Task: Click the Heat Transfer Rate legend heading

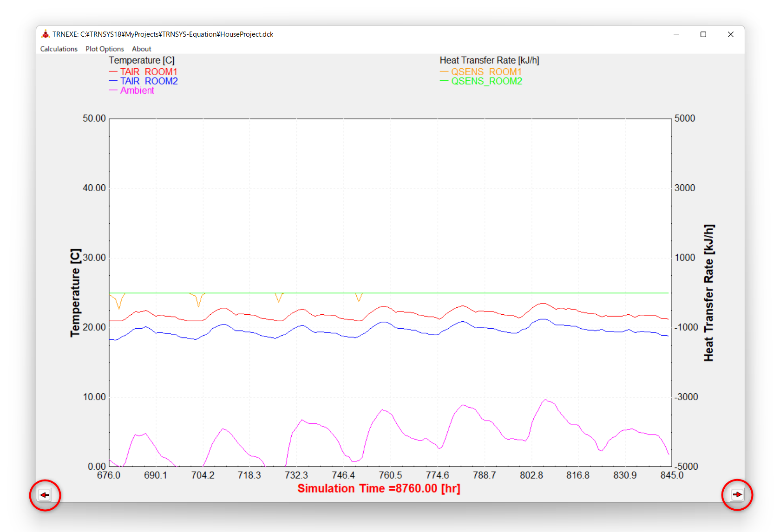Action: coord(489,60)
